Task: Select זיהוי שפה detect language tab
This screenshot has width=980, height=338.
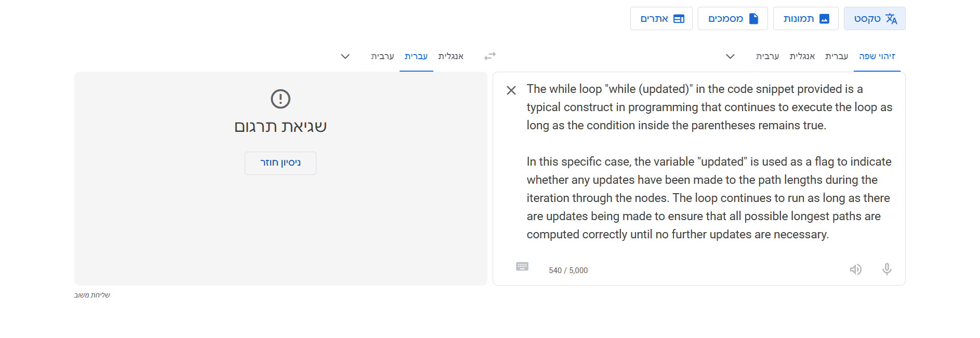Action: pyautogui.click(x=877, y=56)
